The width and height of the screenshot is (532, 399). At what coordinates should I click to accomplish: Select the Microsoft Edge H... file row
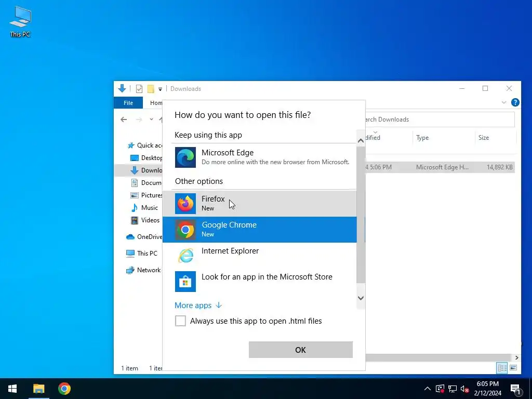pyautogui.click(x=440, y=167)
